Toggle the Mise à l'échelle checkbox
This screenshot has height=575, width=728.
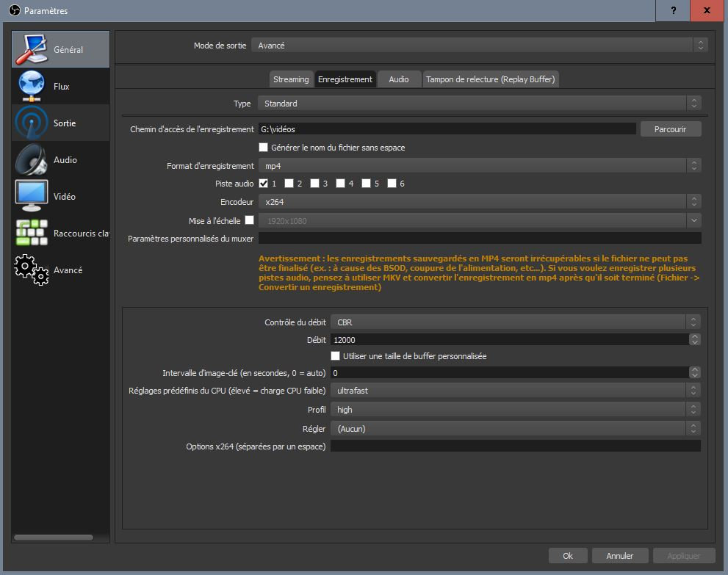(x=250, y=220)
